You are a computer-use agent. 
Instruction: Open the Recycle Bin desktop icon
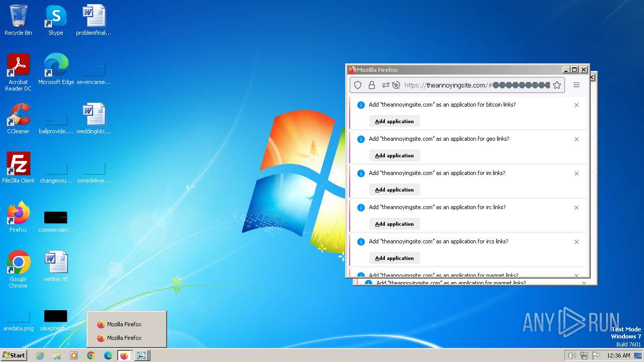tap(18, 20)
